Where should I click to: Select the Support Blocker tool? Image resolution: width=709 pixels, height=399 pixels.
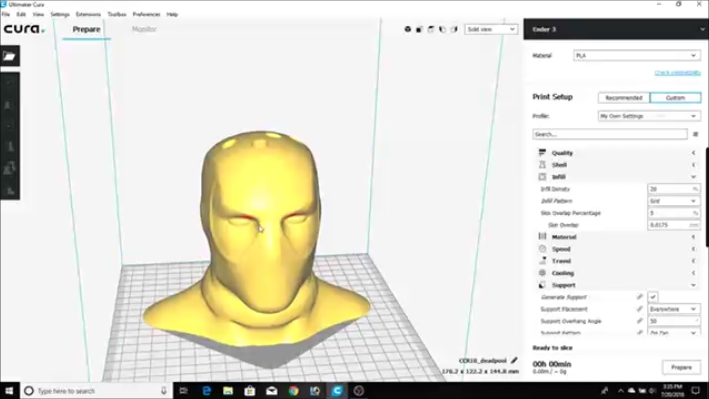(9, 190)
